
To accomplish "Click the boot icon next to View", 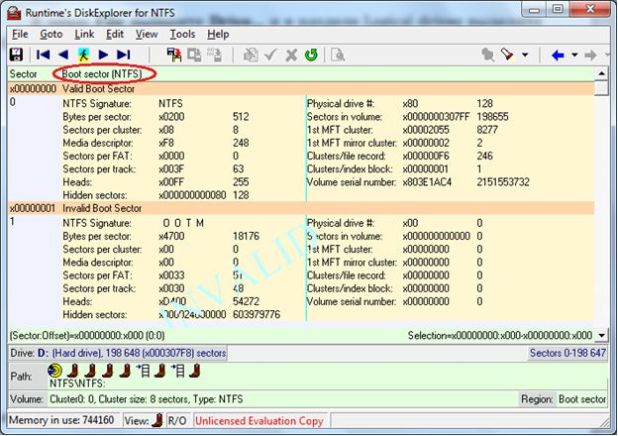I will tap(158, 420).
